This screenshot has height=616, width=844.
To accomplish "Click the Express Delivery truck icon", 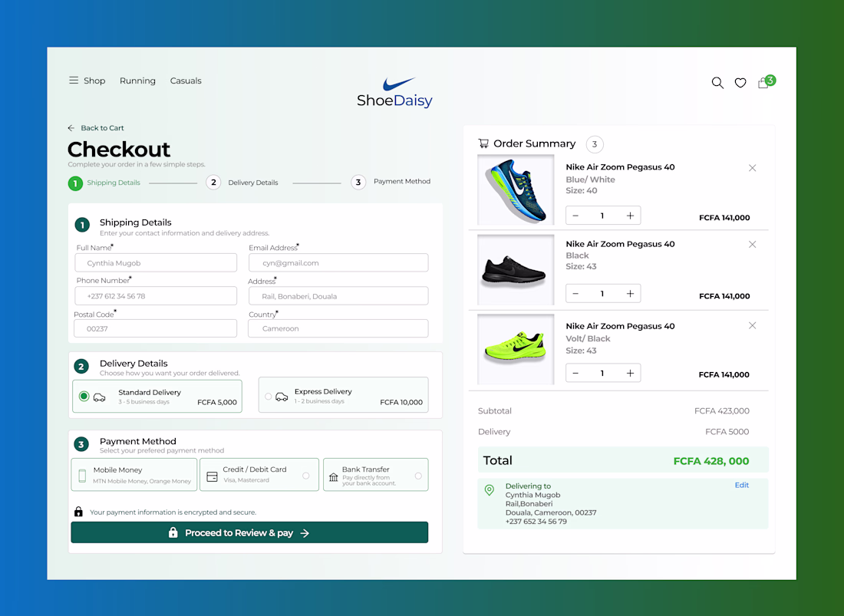I will (x=282, y=397).
